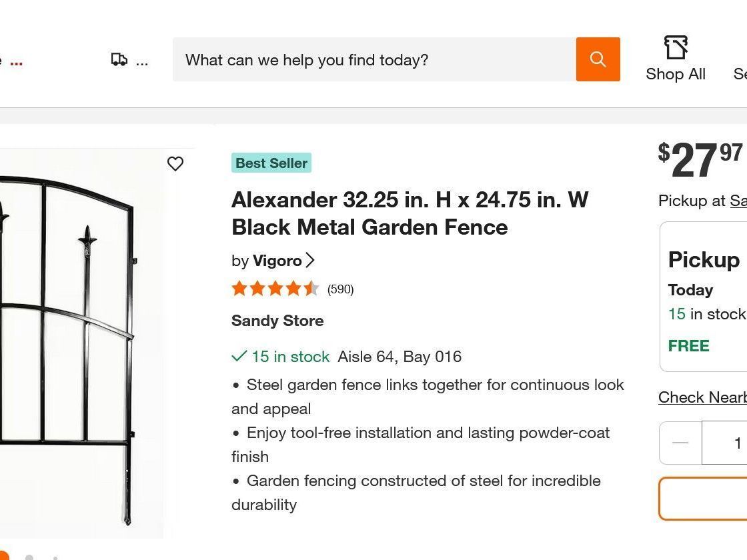Decrease quantity with minus button
Viewport: 747px width, 560px height.
click(x=680, y=443)
